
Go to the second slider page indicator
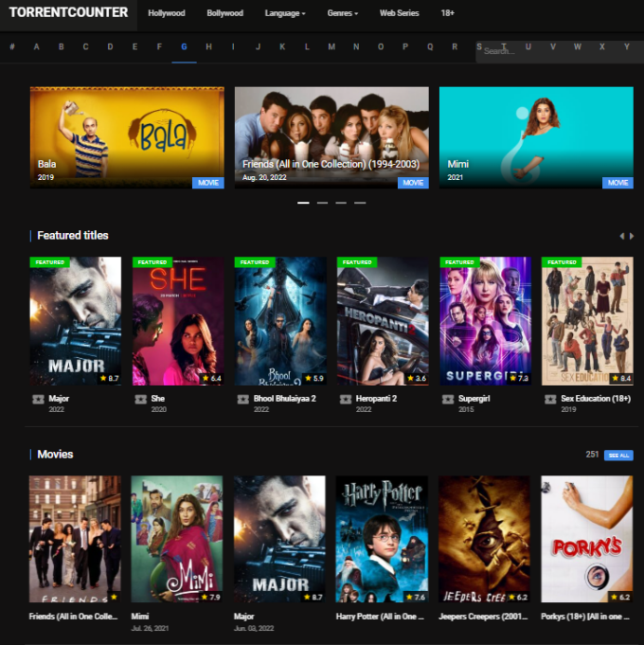(x=322, y=203)
